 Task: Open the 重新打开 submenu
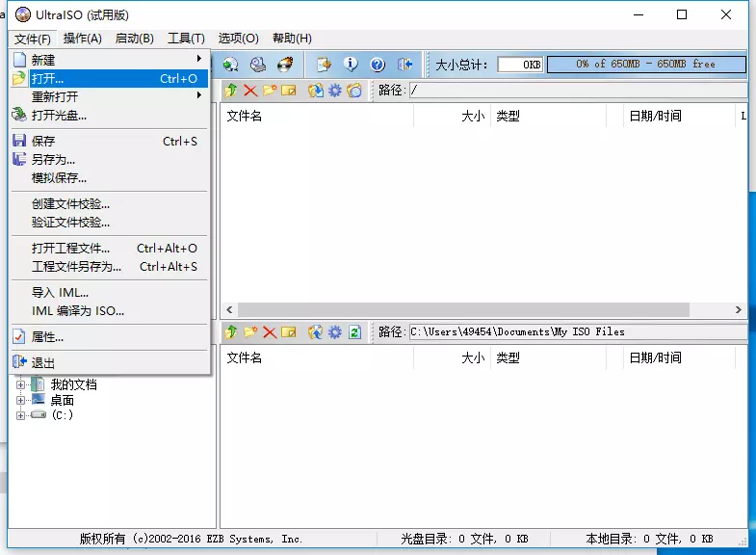coord(110,96)
